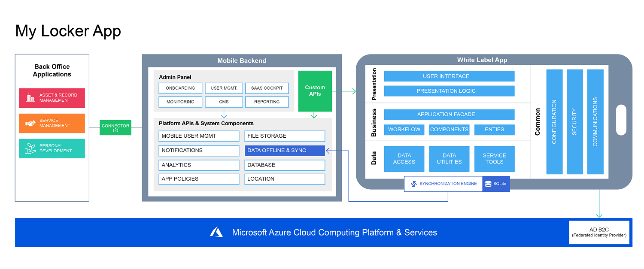Click the Microsoft Azure Cloud Computing Platform text
This screenshot has height=269, width=644.
334,233
